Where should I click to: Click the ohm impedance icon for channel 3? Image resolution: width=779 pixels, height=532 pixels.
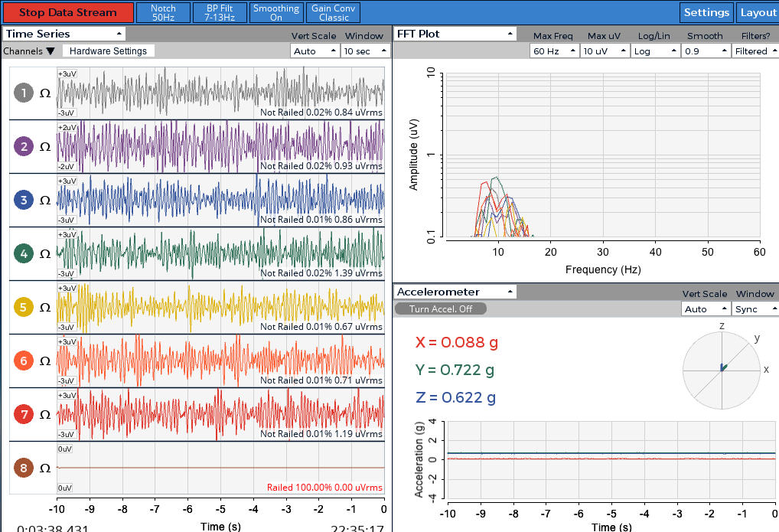[x=45, y=201]
